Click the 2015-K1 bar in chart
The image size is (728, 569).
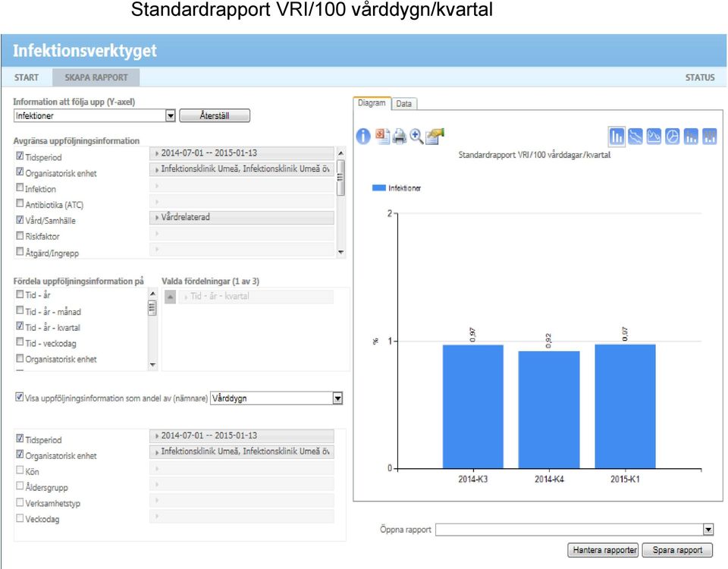click(625, 407)
